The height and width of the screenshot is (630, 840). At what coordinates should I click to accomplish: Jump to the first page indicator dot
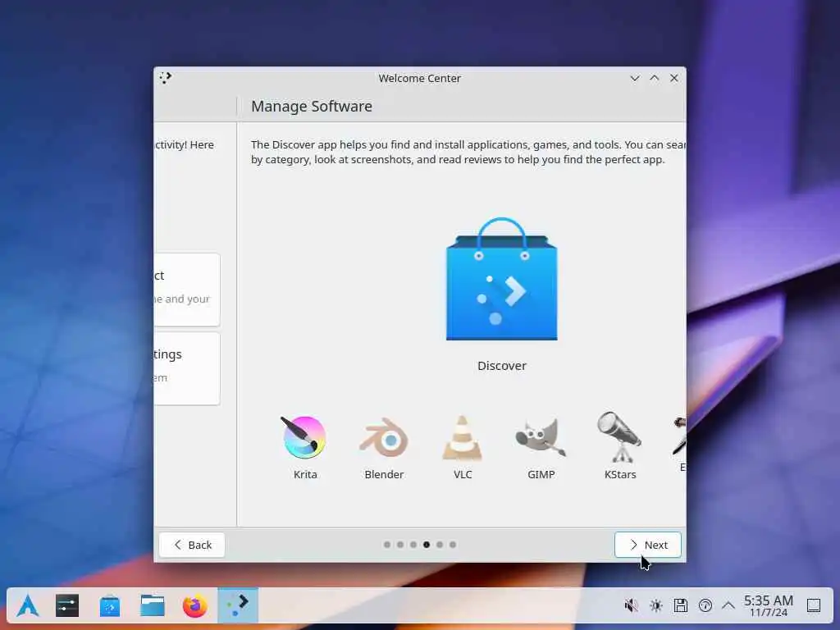[x=387, y=545]
